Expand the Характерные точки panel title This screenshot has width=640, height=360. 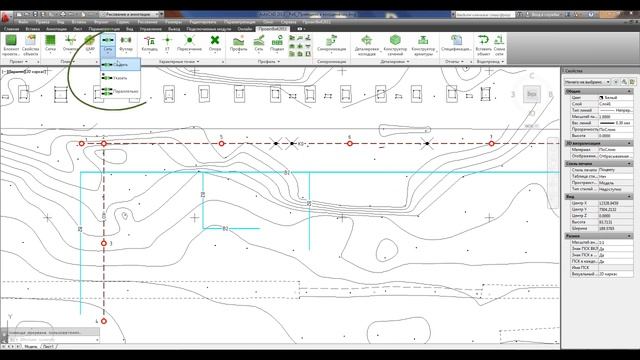(179, 62)
